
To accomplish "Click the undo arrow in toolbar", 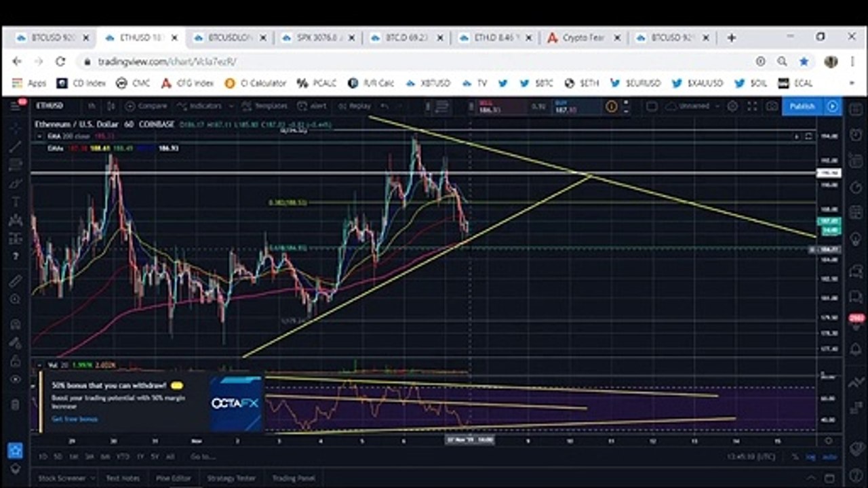I will pos(384,106).
